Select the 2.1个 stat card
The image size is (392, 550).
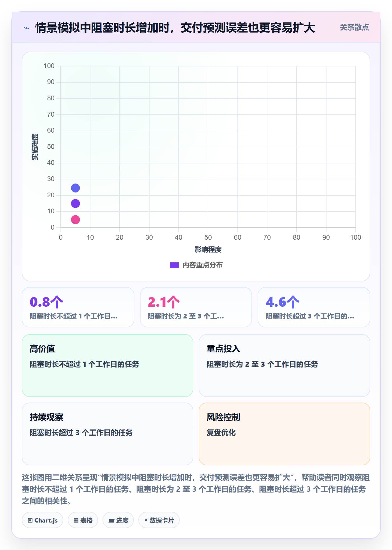click(196, 307)
